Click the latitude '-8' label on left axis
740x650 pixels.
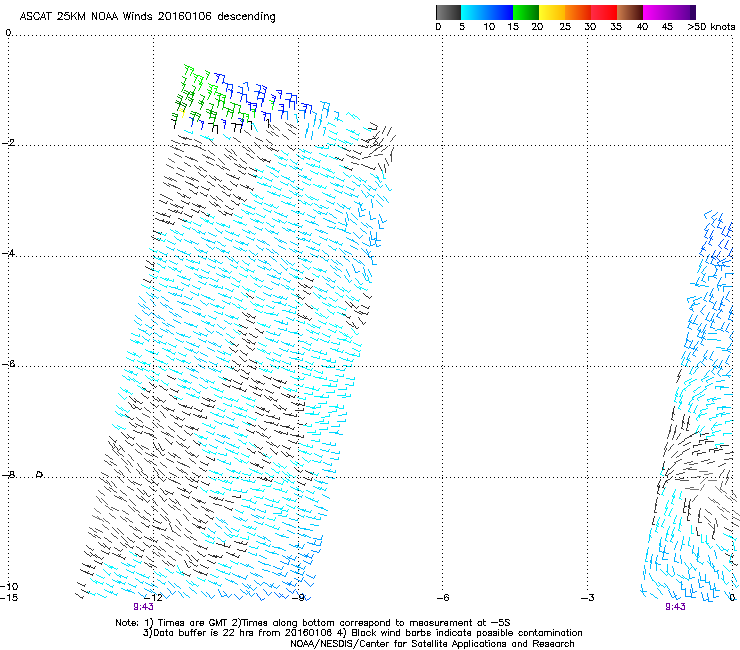coord(8,475)
